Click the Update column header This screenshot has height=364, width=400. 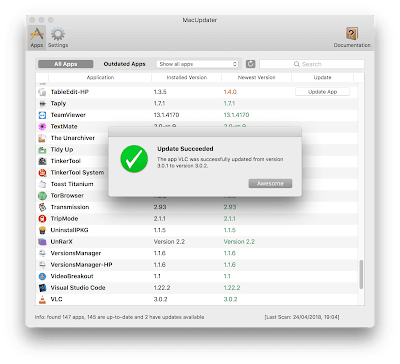[322, 77]
